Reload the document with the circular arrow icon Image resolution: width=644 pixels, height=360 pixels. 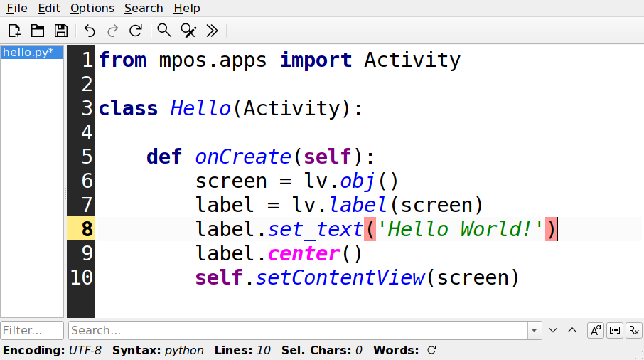click(x=136, y=31)
